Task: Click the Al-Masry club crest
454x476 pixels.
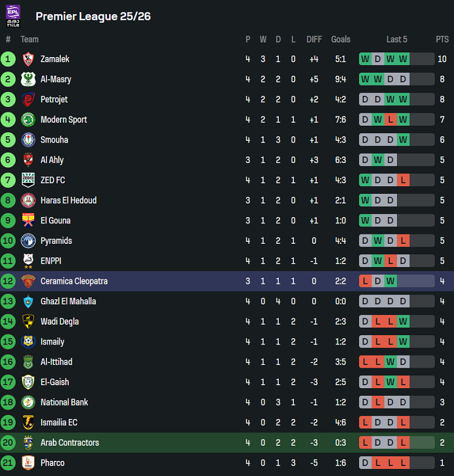Action: coord(28,79)
